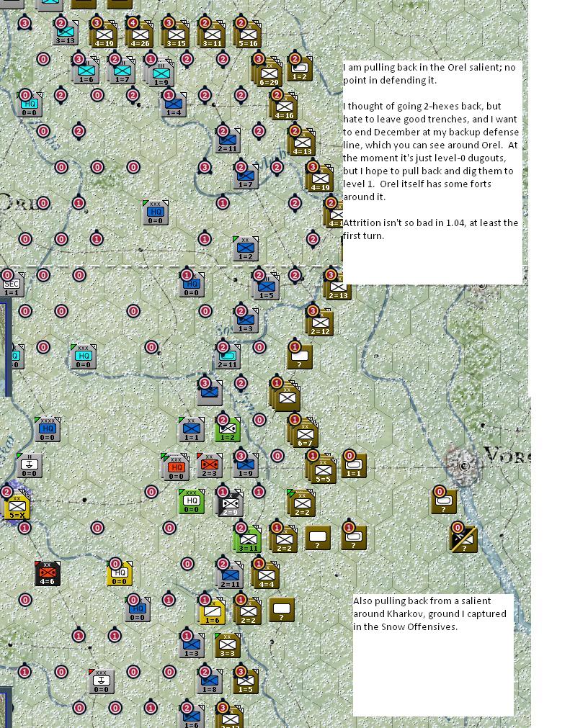The width and height of the screenshot is (588, 728).
Task: Click the Orel salient annotation text box
Action: pyautogui.click(x=432, y=172)
